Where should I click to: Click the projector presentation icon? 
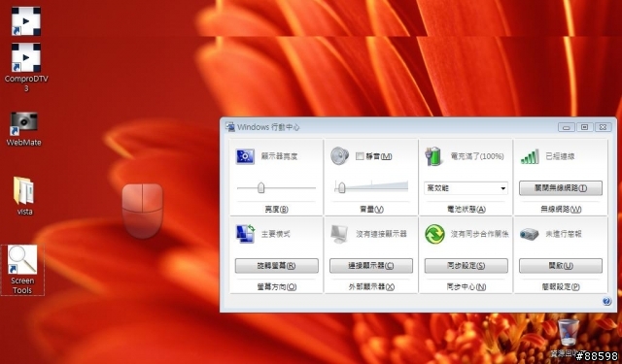pyautogui.click(x=529, y=234)
